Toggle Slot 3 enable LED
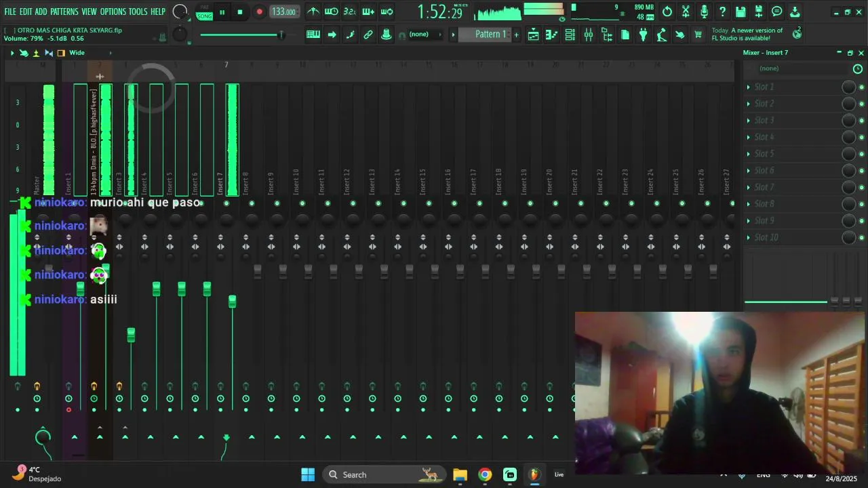The width and height of the screenshot is (868, 488). [x=861, y=121]
